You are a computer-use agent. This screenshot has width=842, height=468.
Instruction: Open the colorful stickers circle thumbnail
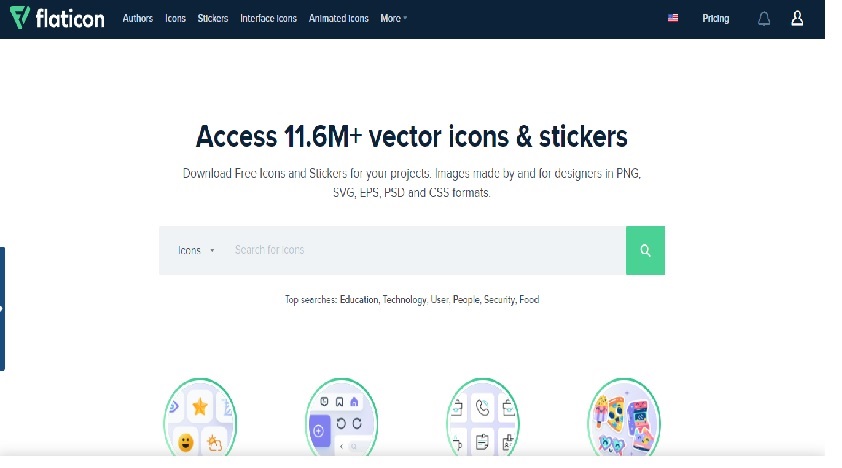pyautogui.click(x=624, y=418)
